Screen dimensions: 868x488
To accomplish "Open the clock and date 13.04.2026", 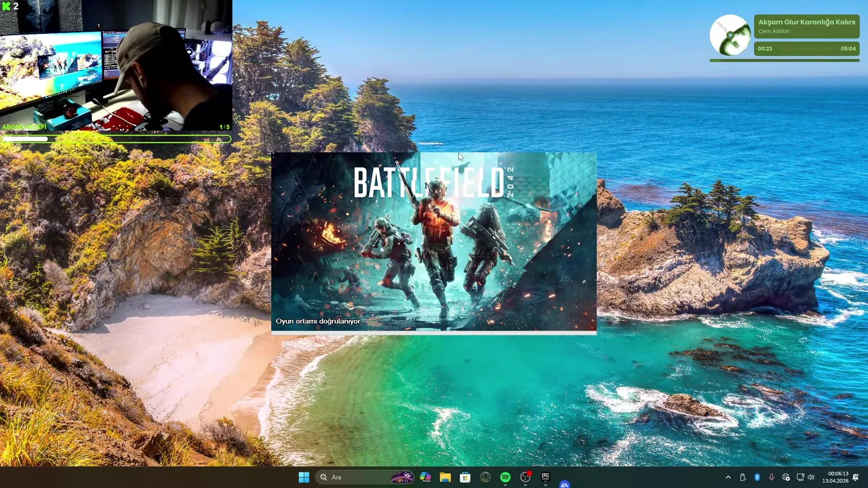I will (835, 477).
